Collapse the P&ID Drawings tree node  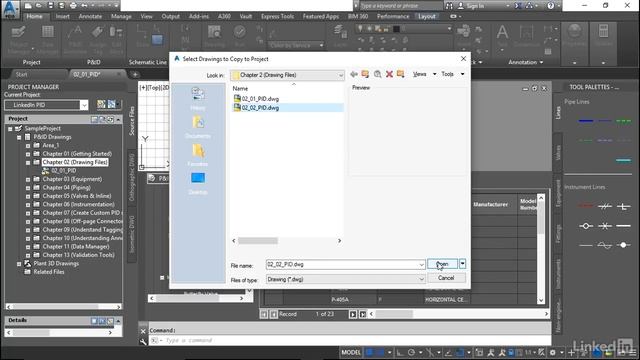pyautogui.click(x=19, y=138)
